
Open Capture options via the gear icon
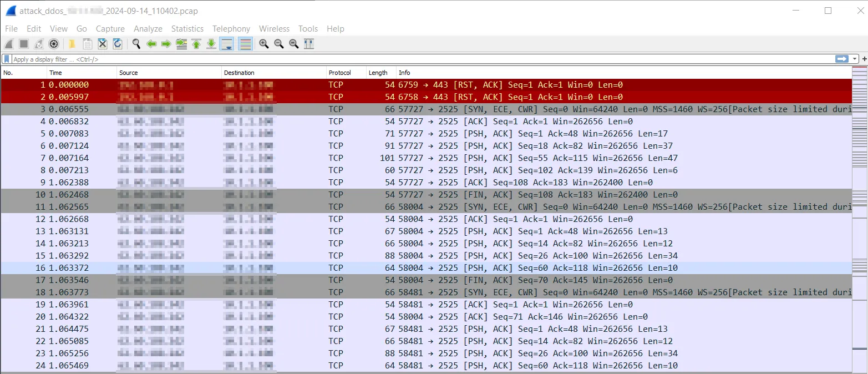click(x=54, y=44)
